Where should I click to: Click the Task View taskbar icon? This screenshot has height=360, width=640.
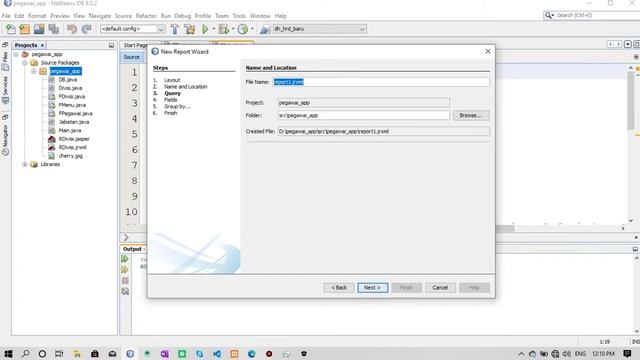(x=59, y=354)
